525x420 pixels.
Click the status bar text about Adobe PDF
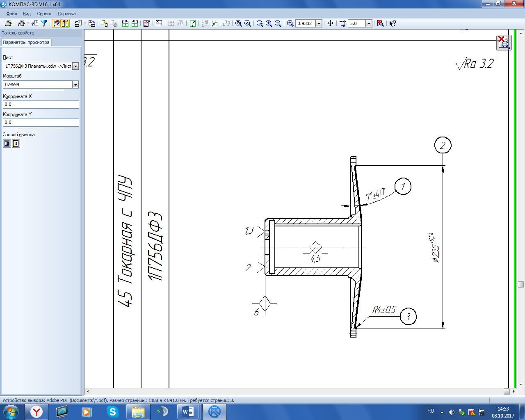[x=118, y=400]
